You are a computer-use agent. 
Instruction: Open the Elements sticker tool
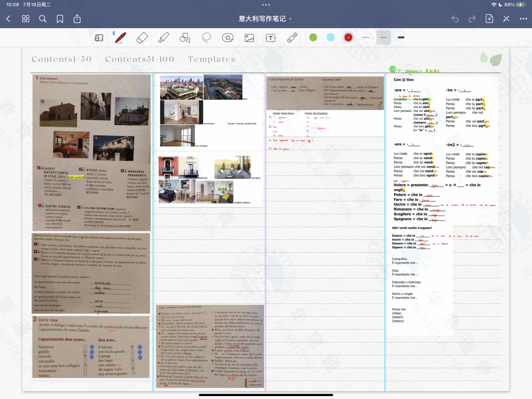click(x=228, y=37)
